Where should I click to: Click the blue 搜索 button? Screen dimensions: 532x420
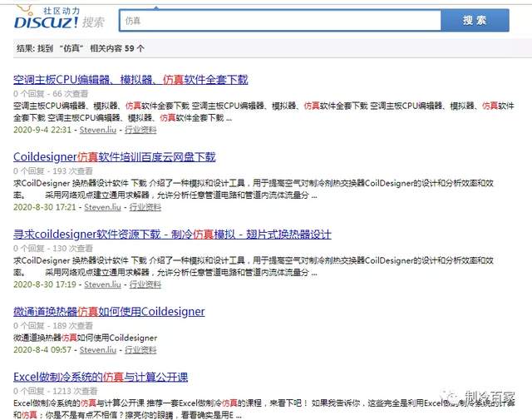click(475, 20)
